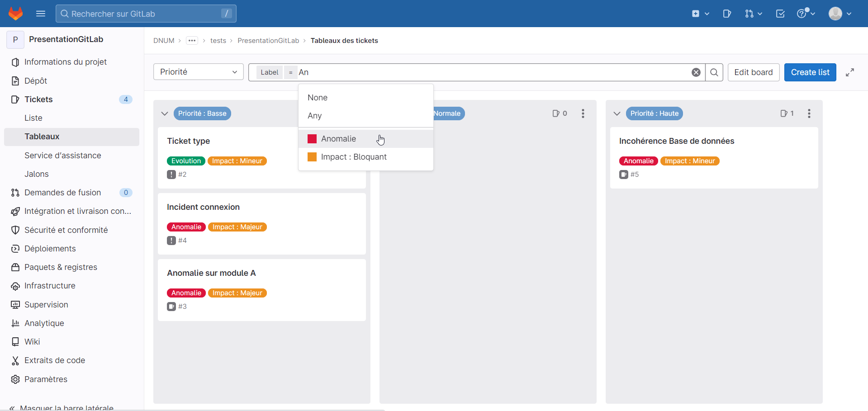This screenshot has width=868, height=411.
Task: Choose Impact : Bloquant label option
Action: 353,157
